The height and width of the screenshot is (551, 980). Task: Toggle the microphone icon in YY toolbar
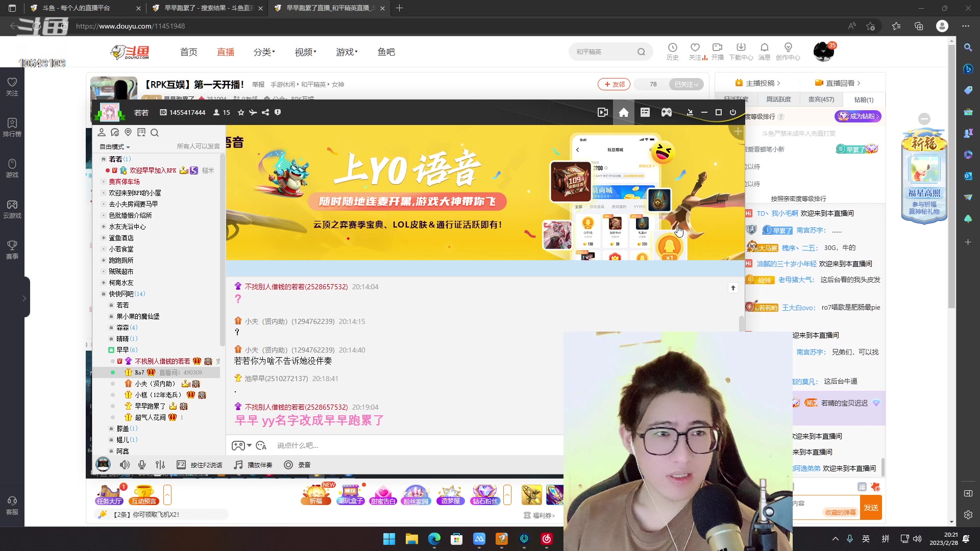pyautogui.click(x=142, y=465)
